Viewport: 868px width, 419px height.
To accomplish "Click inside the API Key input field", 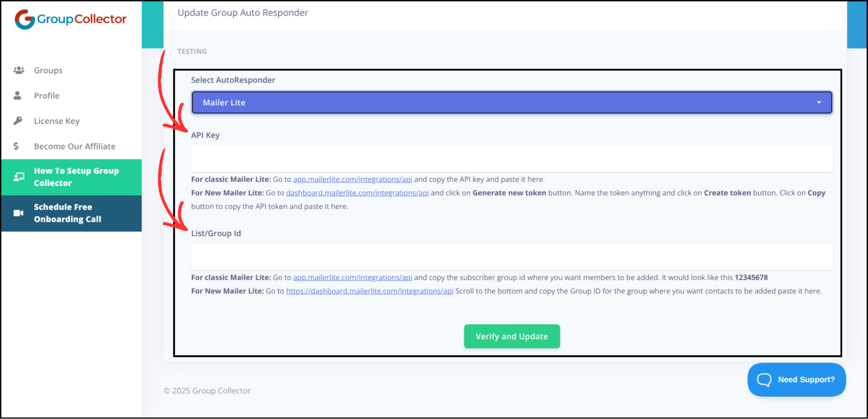I will [x=512, y=158].
